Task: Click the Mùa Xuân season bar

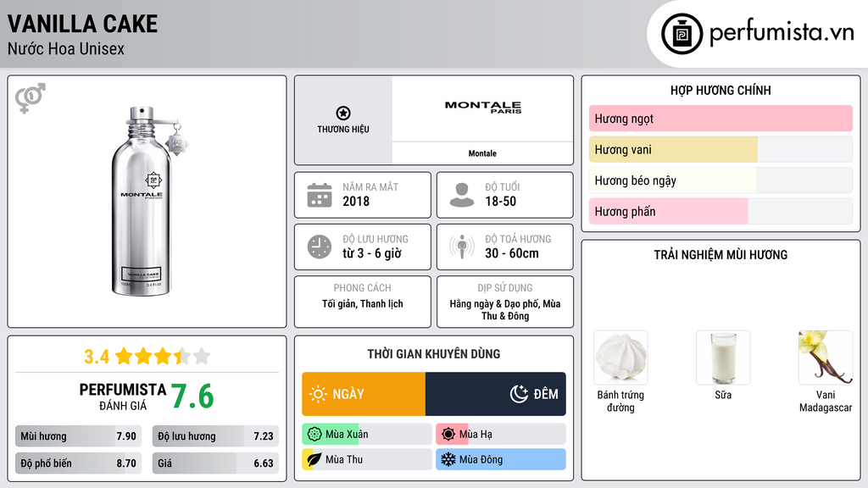Action: click(x=366, y=435)
